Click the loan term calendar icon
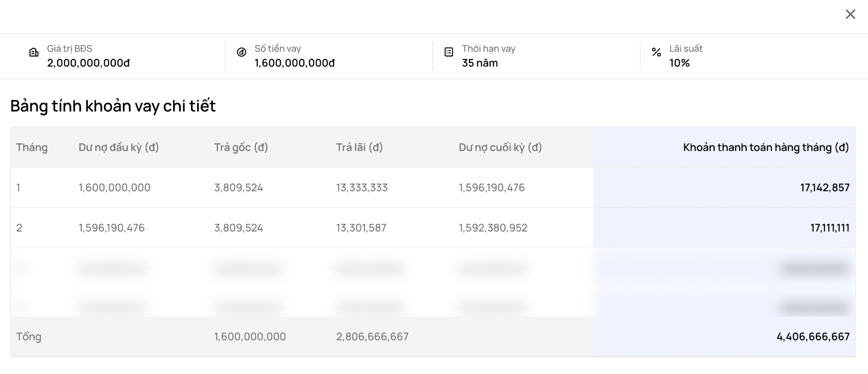This screenshot has width=868, height=374. [x=448, y=52]
